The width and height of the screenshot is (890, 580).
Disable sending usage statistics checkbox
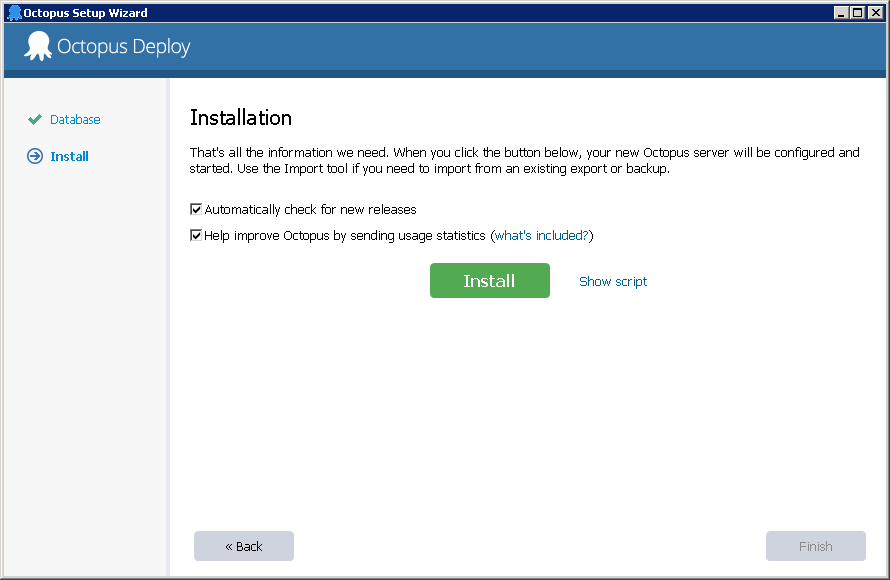point(196,236)
